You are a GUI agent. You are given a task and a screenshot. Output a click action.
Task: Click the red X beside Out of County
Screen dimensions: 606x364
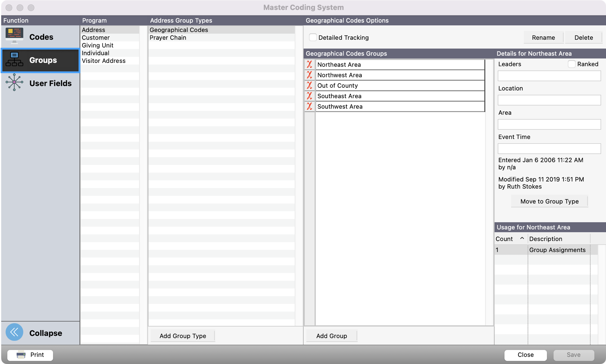coord(309,85)
